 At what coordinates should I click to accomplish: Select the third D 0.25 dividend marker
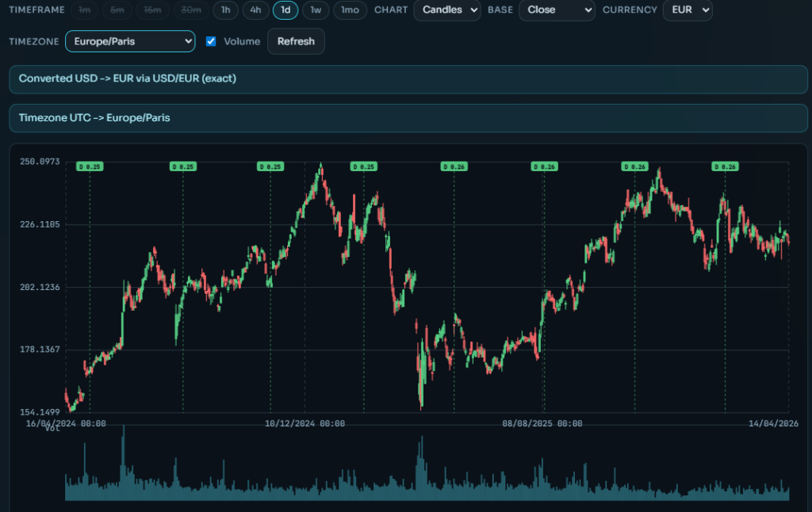coord(270,166)
